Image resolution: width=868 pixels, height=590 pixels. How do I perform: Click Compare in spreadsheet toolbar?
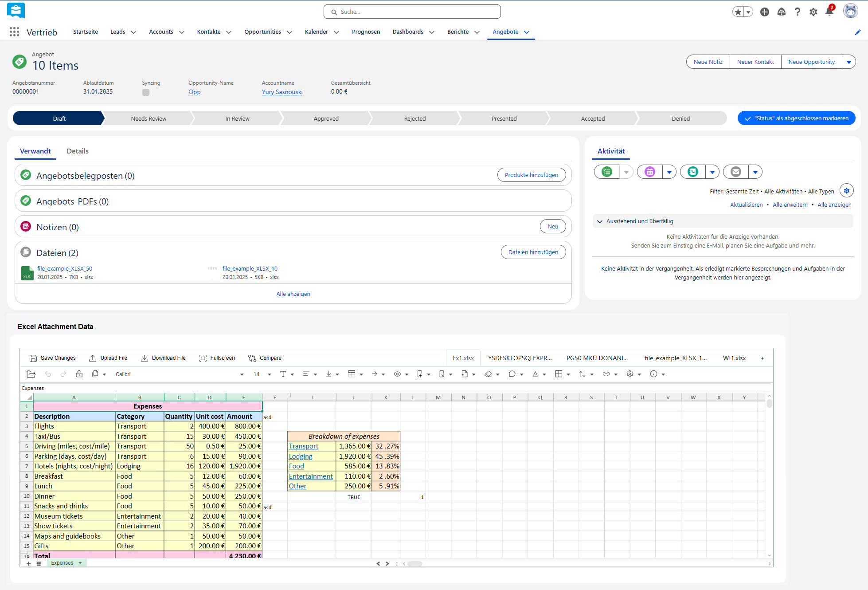pyautogui.click(x=265, y=358)
